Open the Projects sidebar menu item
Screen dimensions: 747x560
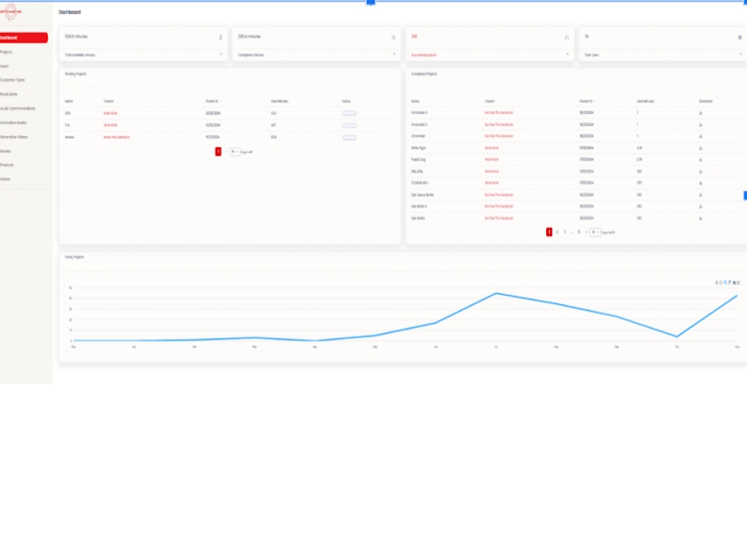coord(7,52)
